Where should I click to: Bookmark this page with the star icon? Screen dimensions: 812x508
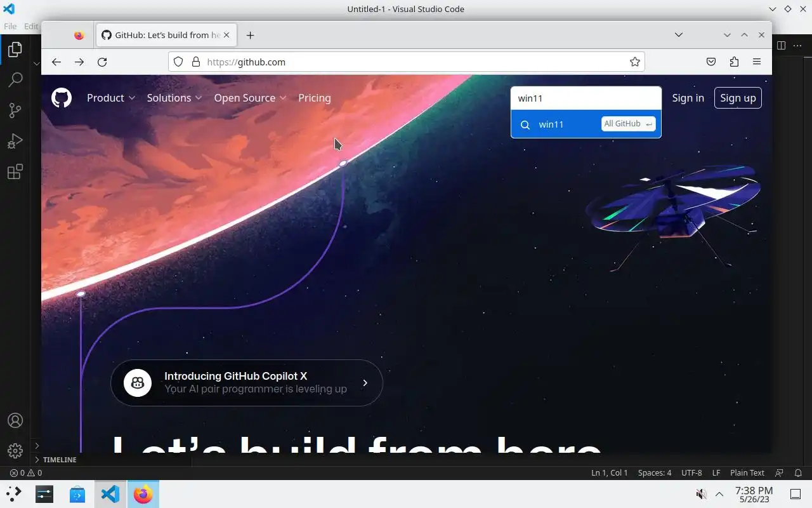coord(634,62)
